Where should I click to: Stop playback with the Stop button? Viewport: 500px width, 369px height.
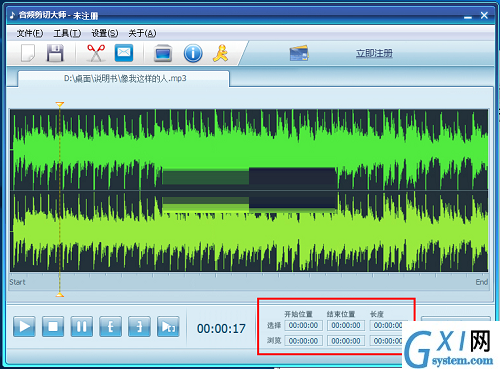pos(53,327)
